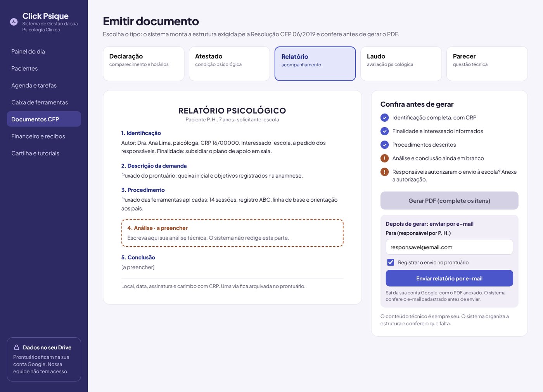Click the Dados no seu Drive card
This screenshot has width=543, height=392.
(x=44, y=359)
